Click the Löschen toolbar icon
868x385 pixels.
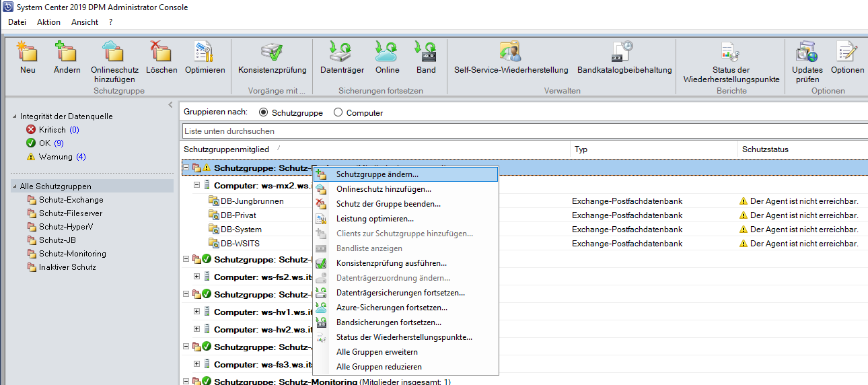(161, 52)
